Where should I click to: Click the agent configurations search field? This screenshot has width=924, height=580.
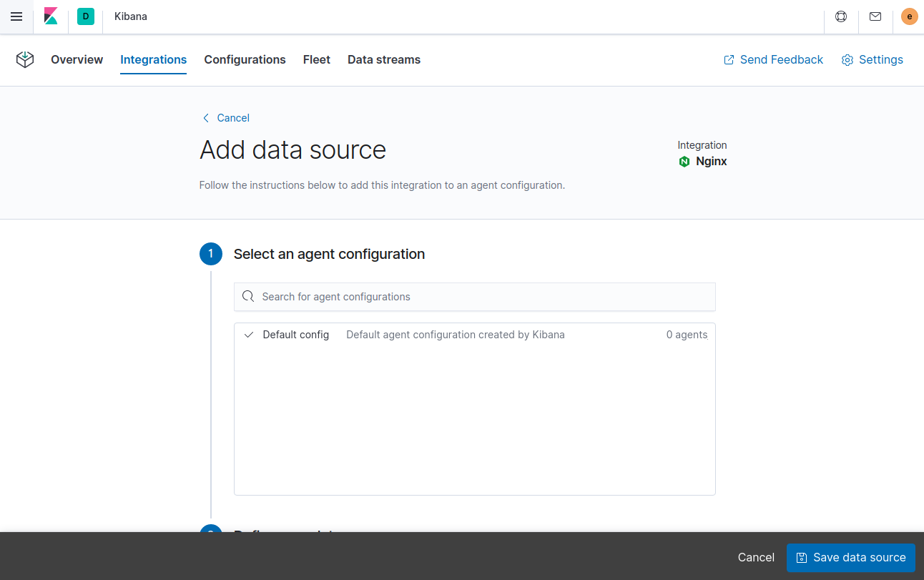coord(474,296)
